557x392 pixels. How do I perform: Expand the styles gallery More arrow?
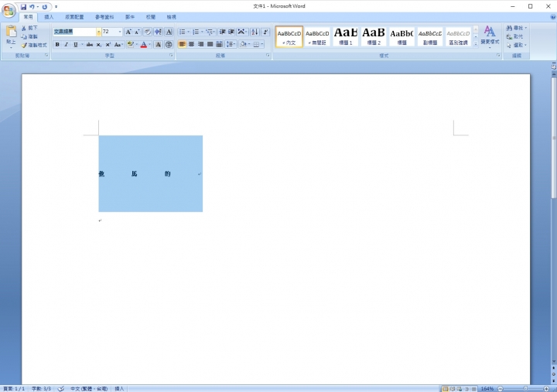pos(476,43)
